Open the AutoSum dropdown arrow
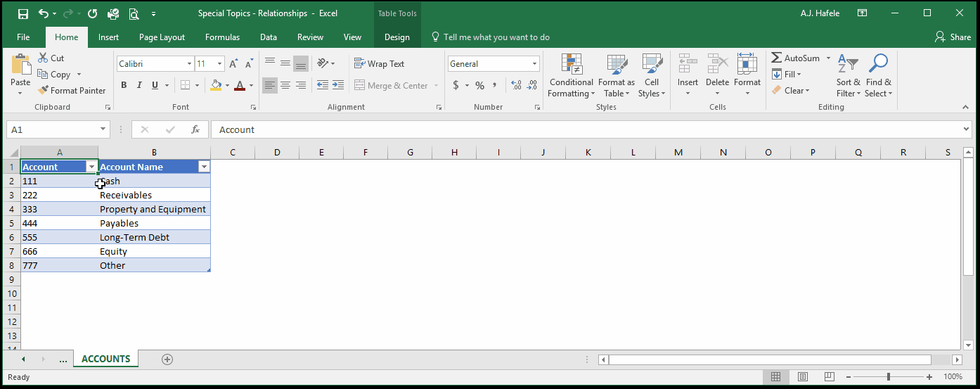The height and width of the screenshot is (389, 980). coord(828,58)
